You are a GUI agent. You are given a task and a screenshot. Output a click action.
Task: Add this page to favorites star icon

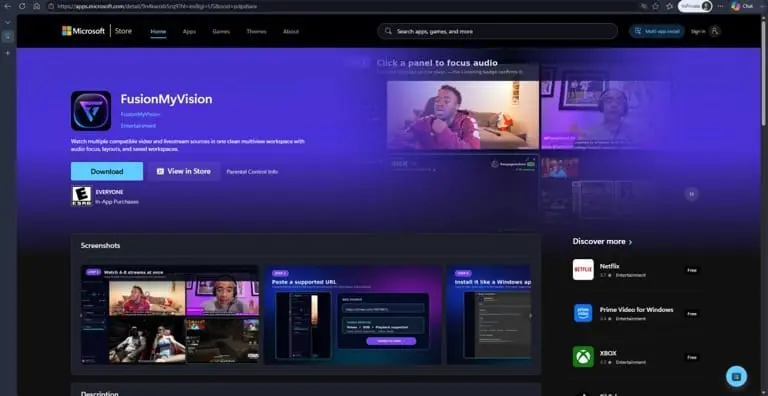655,6
